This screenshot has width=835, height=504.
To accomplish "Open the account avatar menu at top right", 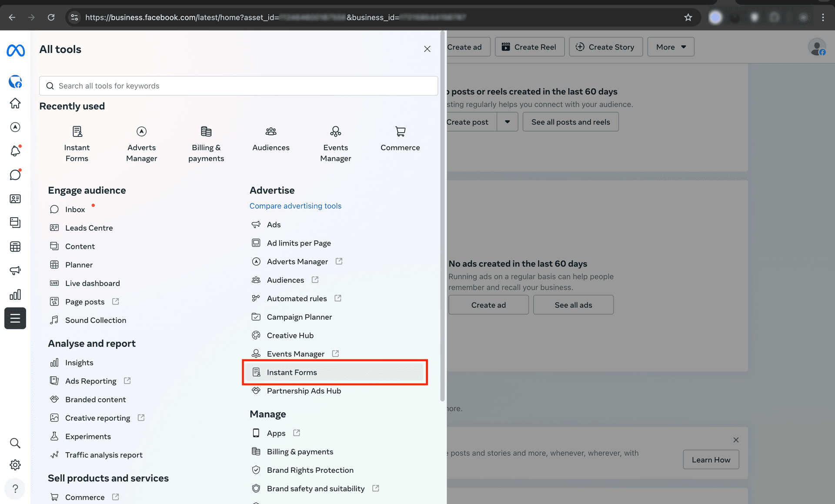I will [817, 47].
